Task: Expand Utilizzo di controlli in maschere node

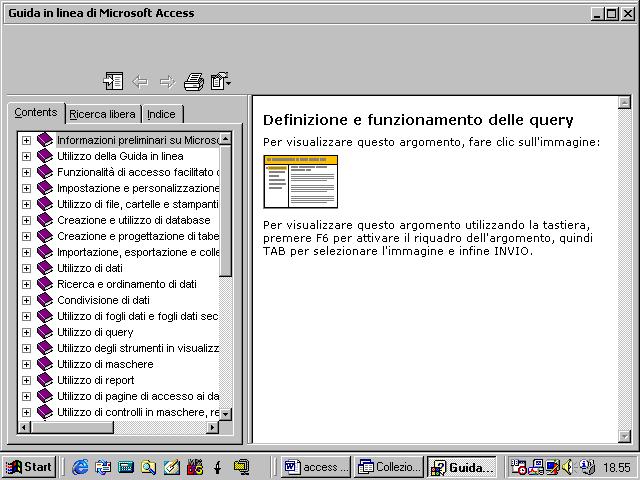Action: (x=26, y=412)
